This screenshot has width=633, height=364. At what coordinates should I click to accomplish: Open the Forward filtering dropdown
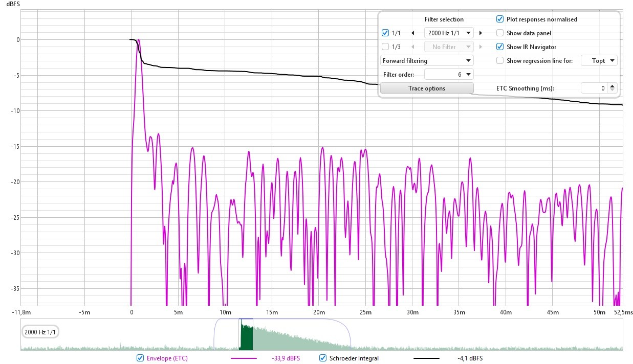click(427, 61)
